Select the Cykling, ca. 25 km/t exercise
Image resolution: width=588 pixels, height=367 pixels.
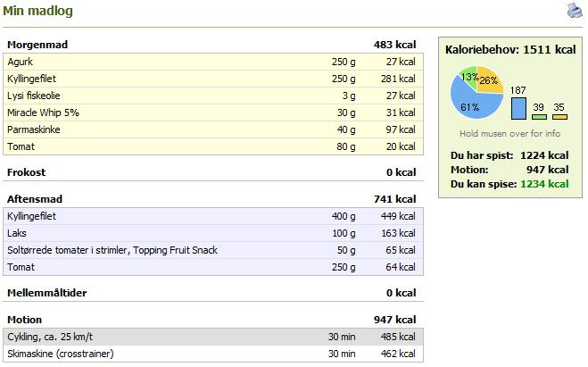click(x=213, y=337)
